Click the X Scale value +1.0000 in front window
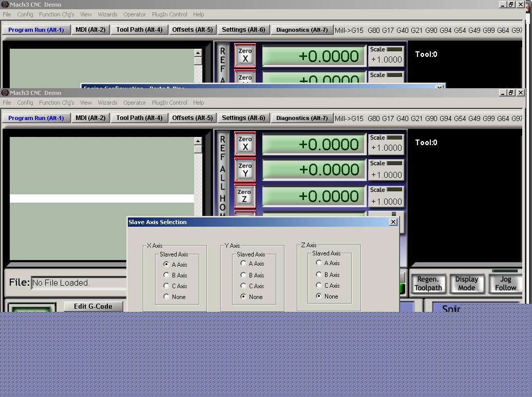Screen dimensions: 532x397 387,148
